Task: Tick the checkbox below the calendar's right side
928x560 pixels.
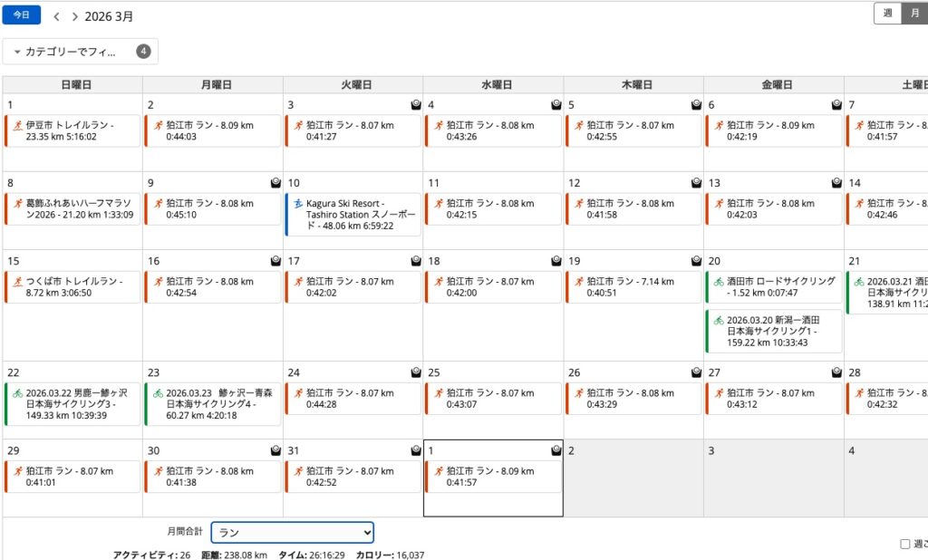Action: (904, 545)
